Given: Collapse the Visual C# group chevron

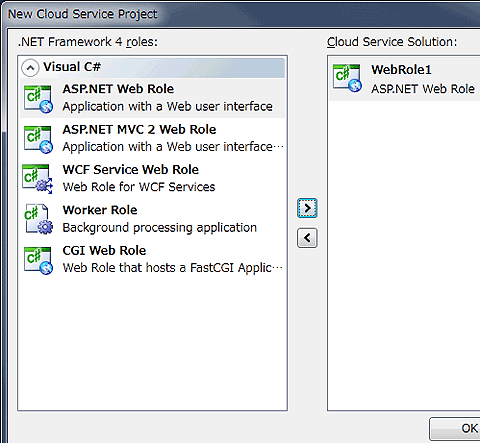Looking at the screenshot, I should point(30,68).
